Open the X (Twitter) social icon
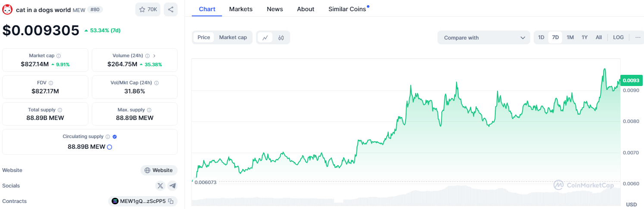The image size is (644, 209). coord(160,186)
